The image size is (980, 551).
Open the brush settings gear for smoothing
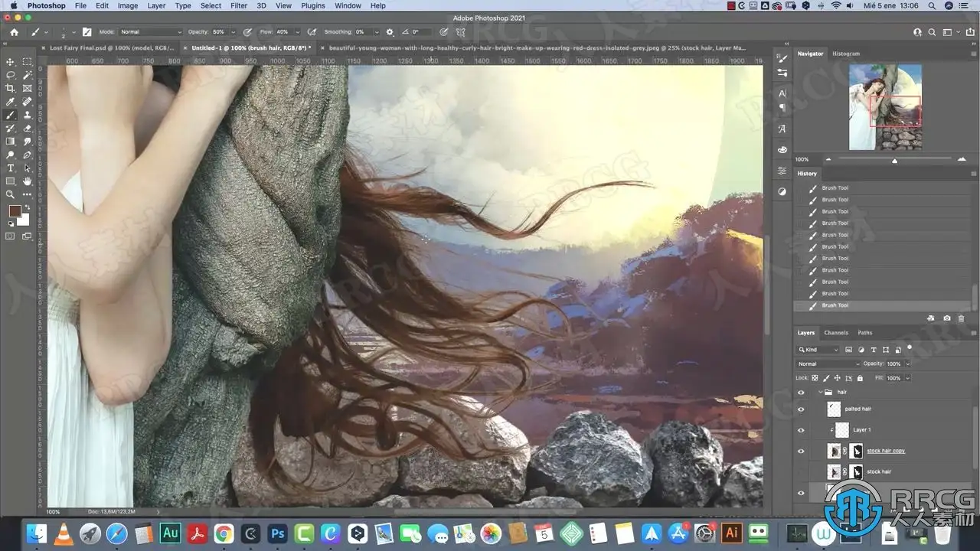[390, 32]
